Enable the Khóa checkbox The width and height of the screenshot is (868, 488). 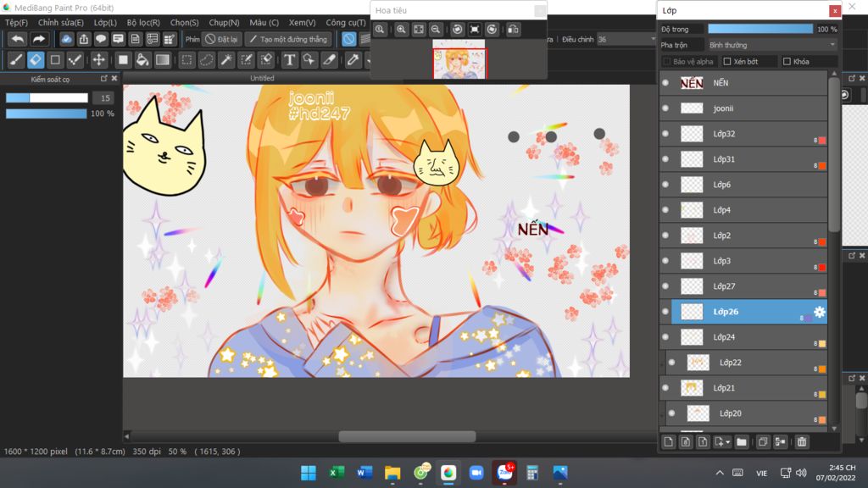tap(787, 61)
